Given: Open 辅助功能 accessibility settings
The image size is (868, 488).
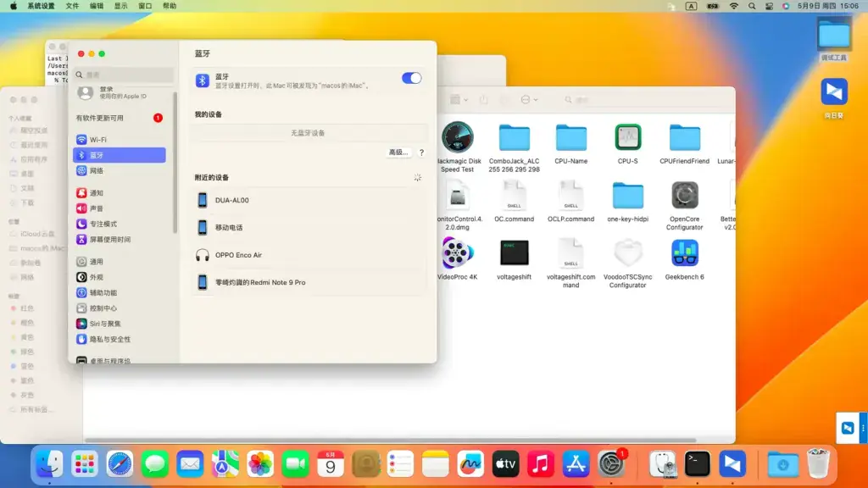Looking at the screenshot, I should pos(120,292).
